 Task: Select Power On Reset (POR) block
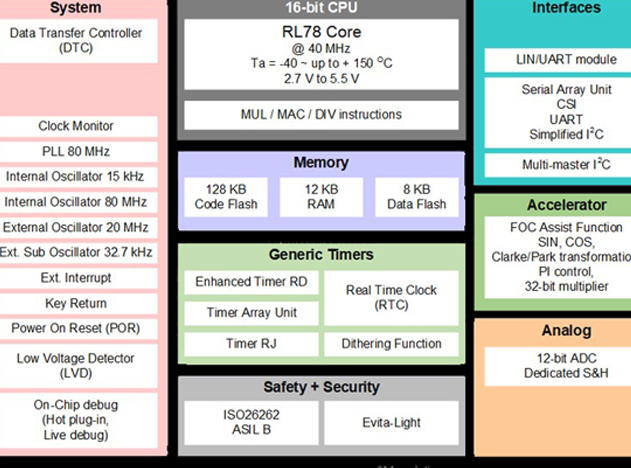(x=78, y=329)
